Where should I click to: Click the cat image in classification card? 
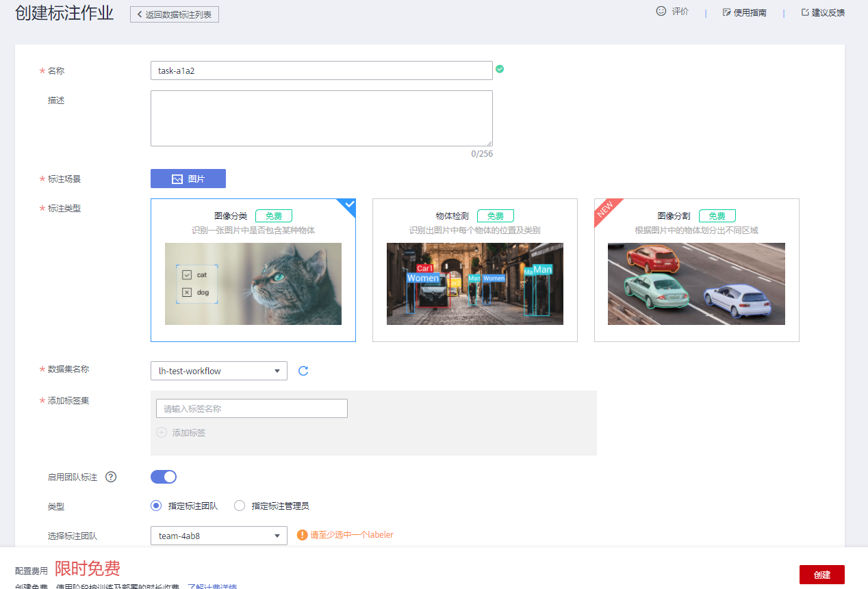[253, 284]
